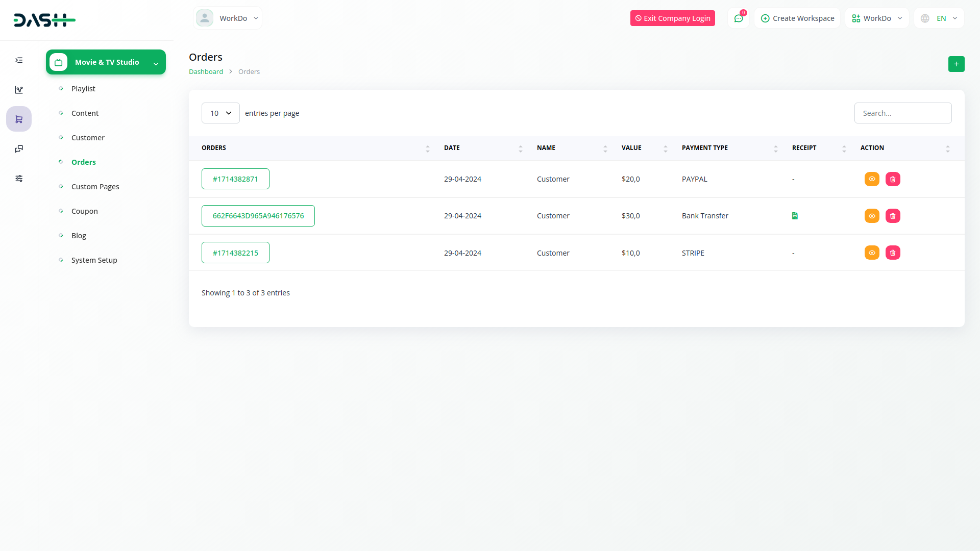Open order link 662F6643D965A946176576

258,216
